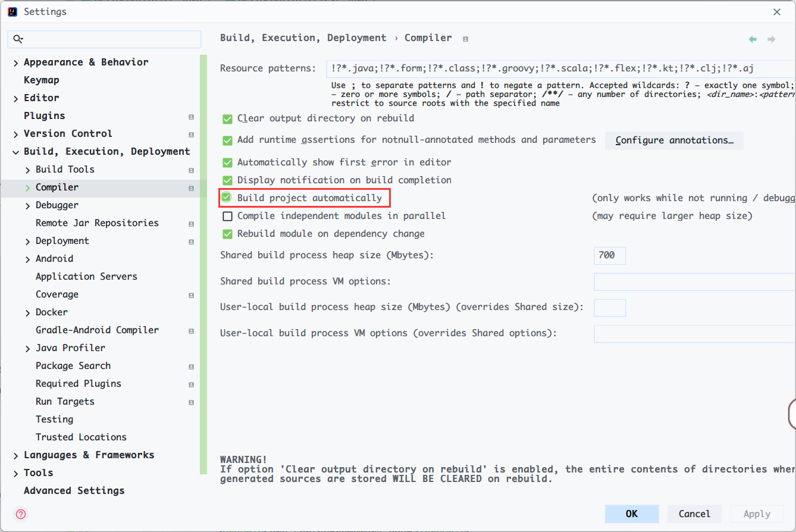Image resolution: width=796 pixels, height=532 pixels.
Task: Expand Languages & Frameworks section
Action: click(x=15, y=455)
